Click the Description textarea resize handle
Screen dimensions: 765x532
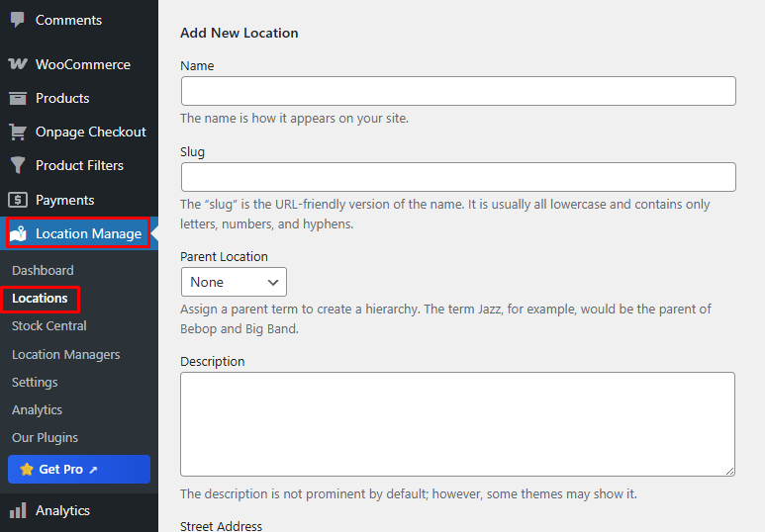click(x=729, y=471)
